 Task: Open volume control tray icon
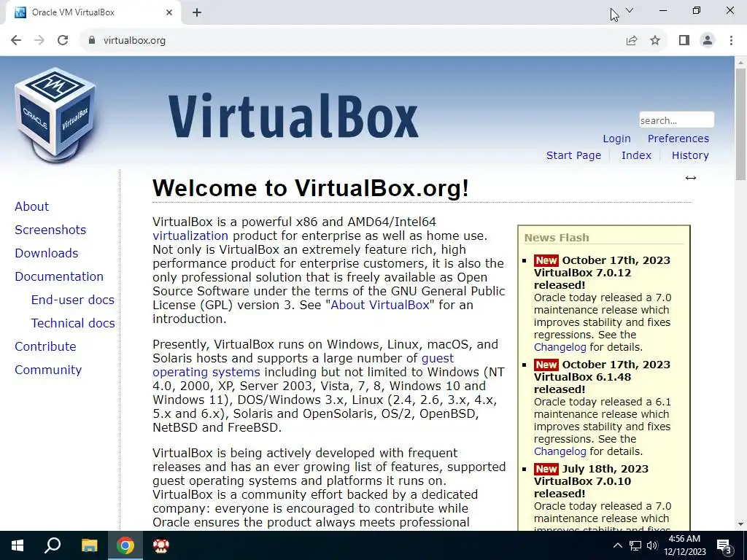pyautogui.click(x=652, y=545)
